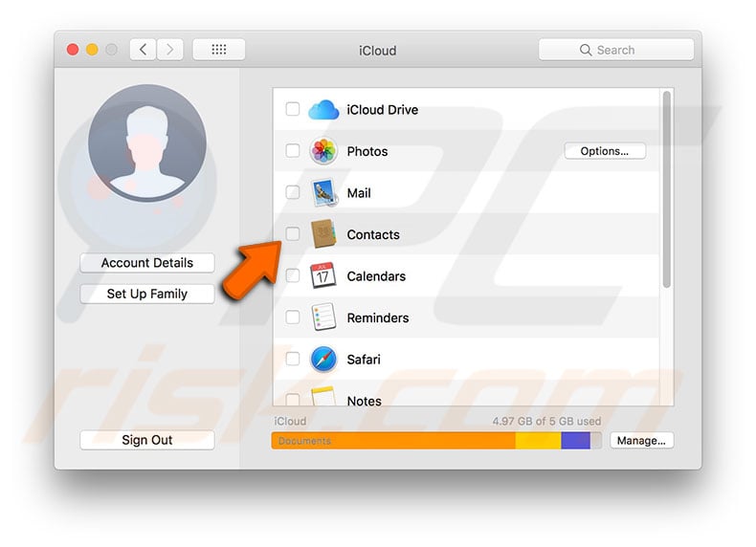Image resolution: width=756 pixels, height=547 pixels.
Task: Sign Out of iCloud
Action: tap(147, 440)
